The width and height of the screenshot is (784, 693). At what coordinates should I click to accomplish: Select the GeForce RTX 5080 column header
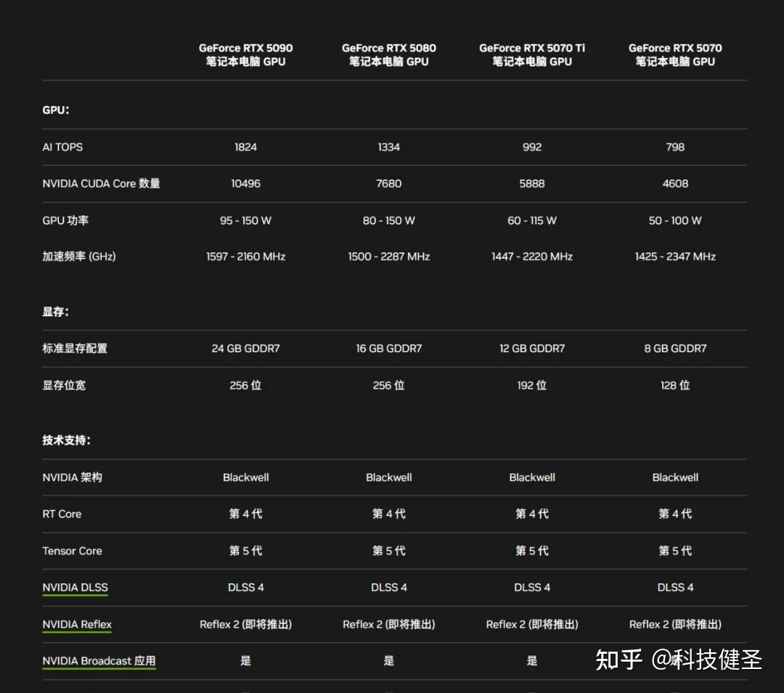coord(389,54)
